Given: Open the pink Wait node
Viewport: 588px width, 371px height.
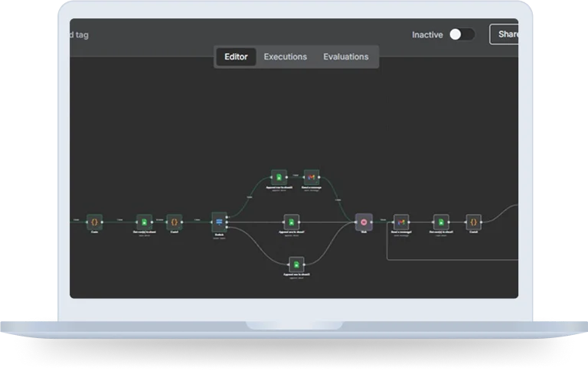Looking at the screenshot, I should pos(364,222).
